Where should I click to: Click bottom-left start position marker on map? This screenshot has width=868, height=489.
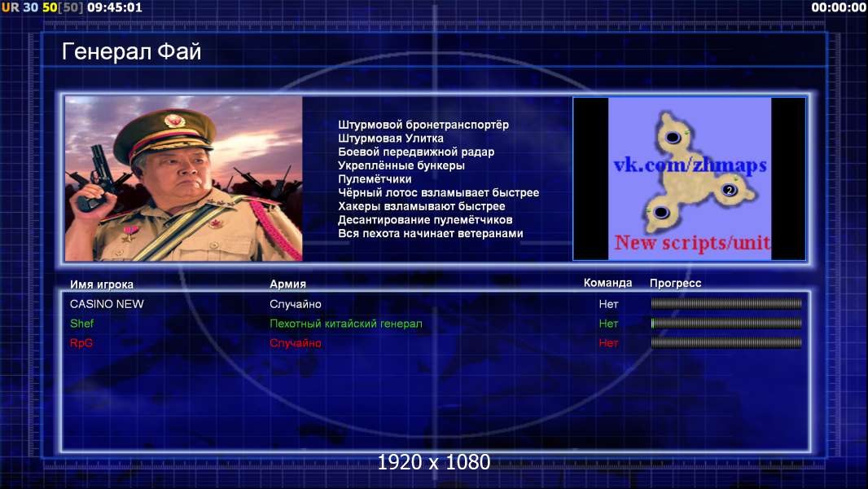[x=660, y=212]
